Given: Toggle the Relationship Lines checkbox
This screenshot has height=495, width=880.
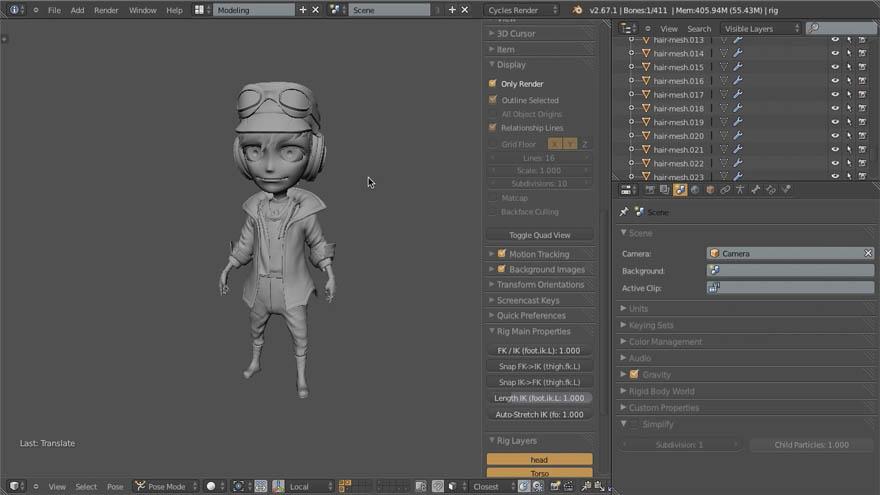Looking at the screenshot, I should coord(493,127).
